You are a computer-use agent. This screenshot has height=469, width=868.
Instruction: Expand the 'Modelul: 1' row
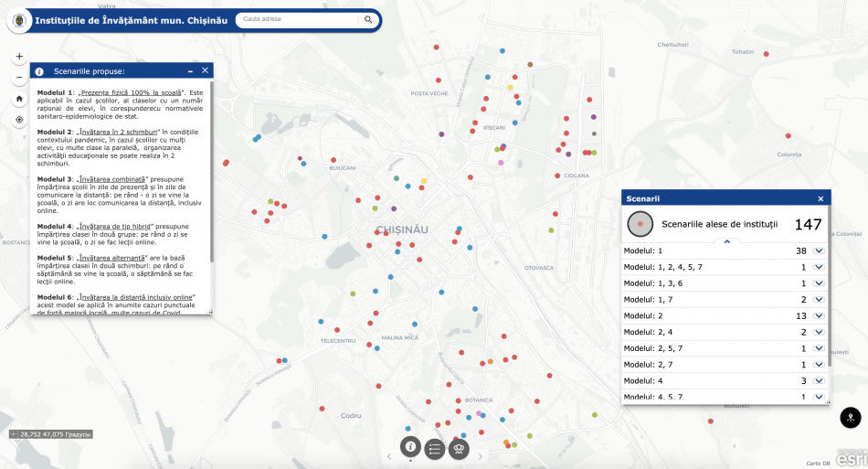pyautogui.click(x=819, y=250)
